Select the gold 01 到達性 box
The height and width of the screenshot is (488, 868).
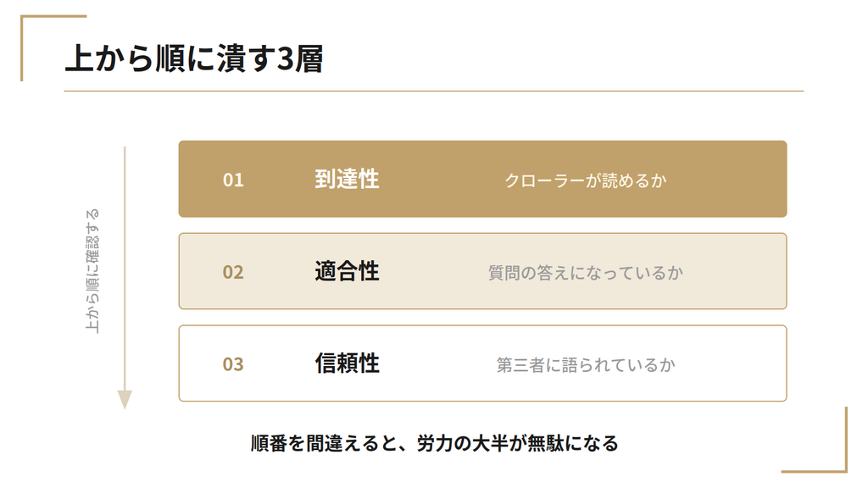[x=482, y=179]
